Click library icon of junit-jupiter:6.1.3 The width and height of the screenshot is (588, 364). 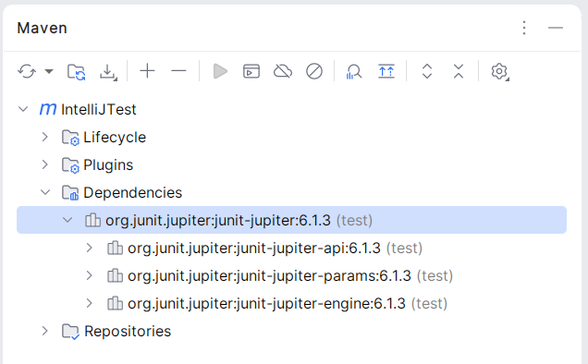tap(92, 221)
